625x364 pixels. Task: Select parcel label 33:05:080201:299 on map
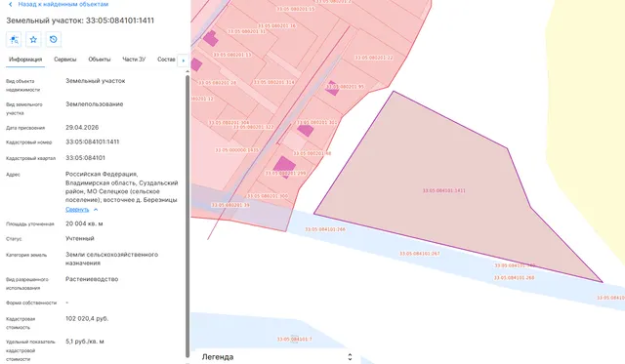pos(286,174)
